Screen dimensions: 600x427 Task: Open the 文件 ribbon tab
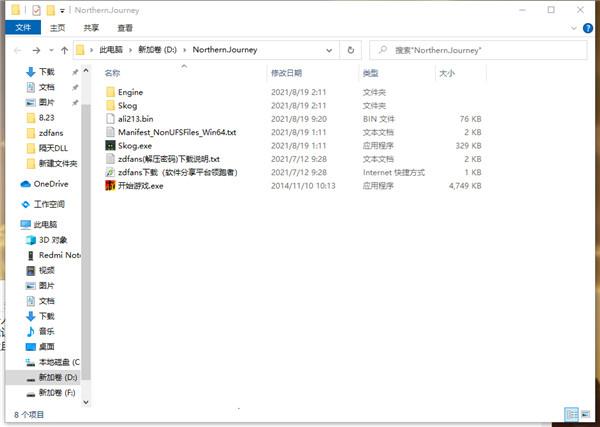pos(23,28)
